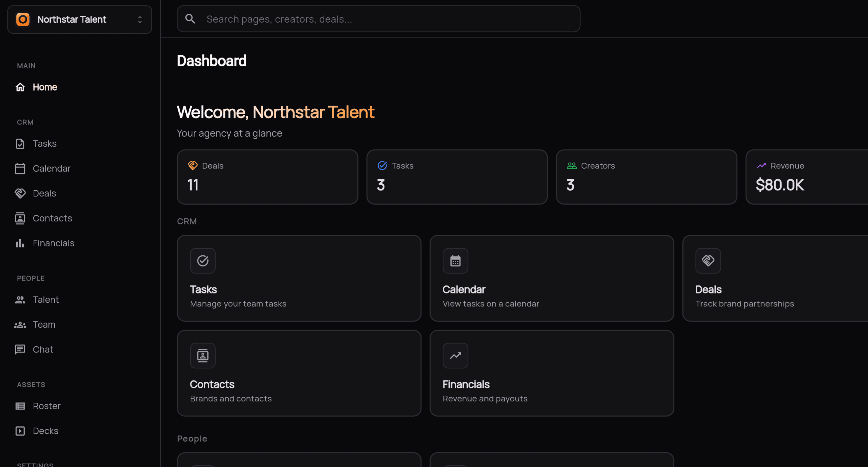This screenshot has height=467, width=868.
Task: Select the Tasks document icon in sidebar
Action: [20, 143]
